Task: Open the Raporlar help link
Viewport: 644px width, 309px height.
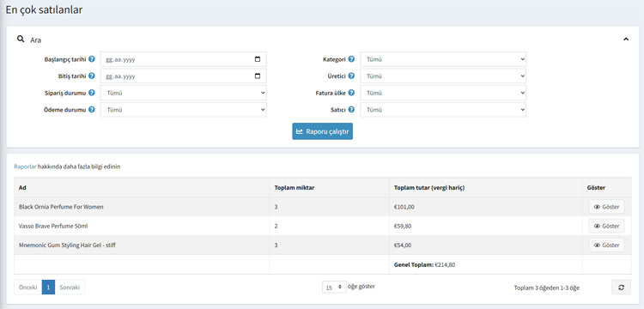Action: point(25,167)
